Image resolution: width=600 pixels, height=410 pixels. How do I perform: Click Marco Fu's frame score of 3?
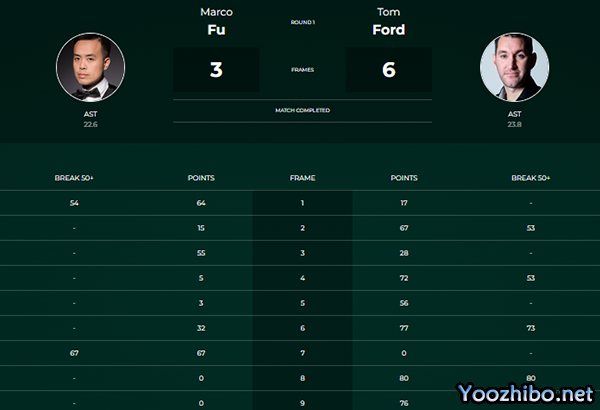216,70
